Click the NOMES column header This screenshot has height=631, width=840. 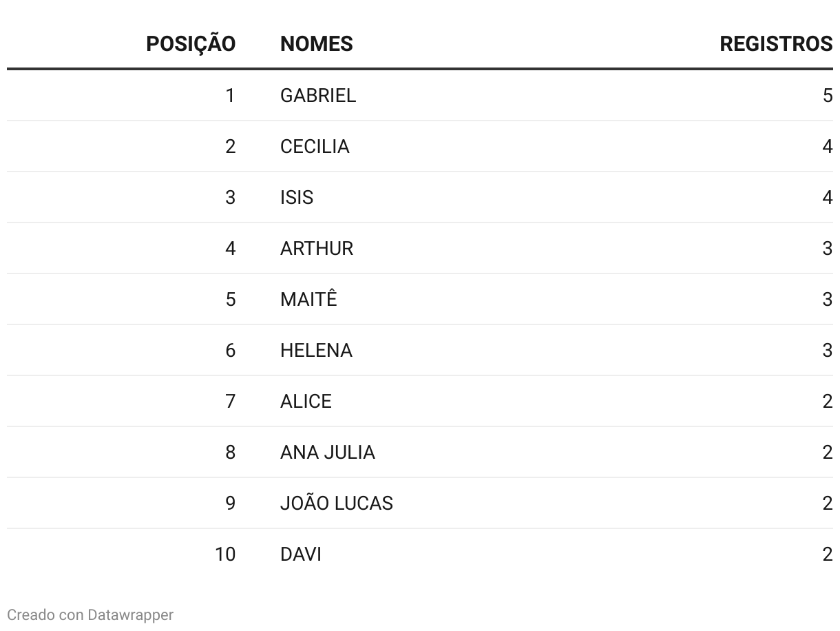316,44
